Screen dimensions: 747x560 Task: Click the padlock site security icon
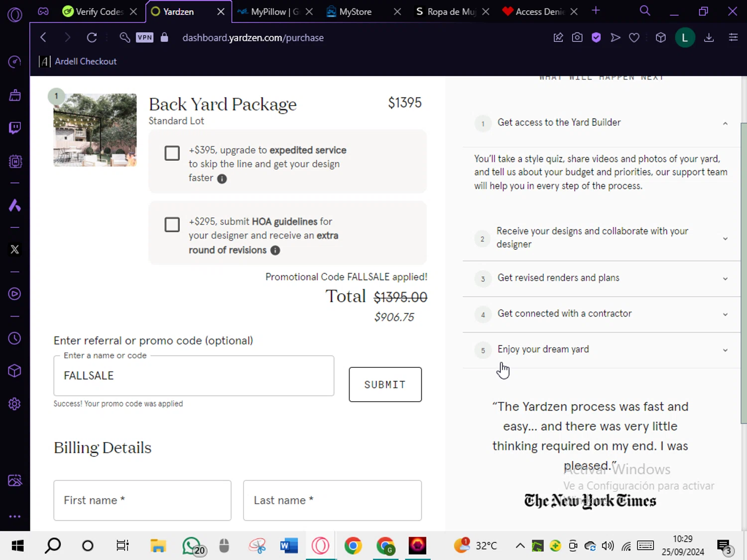(164, 37)
